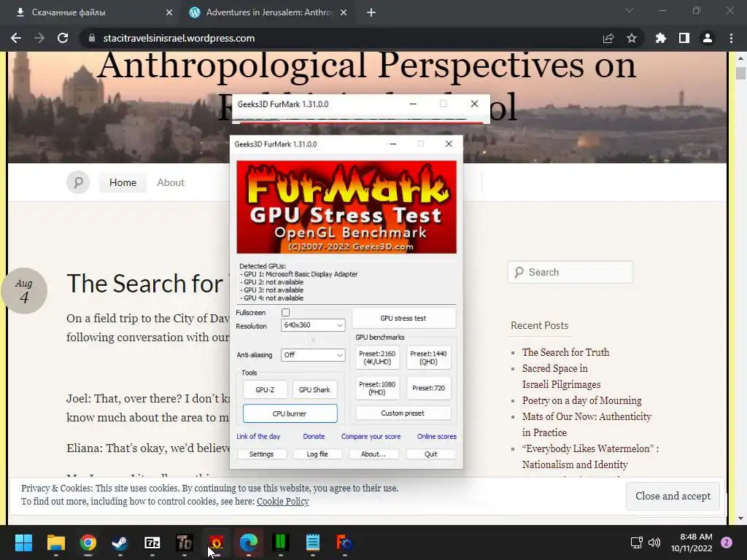The height and width of the screenshot is (560, 747).
Task: Click the blog search magnifier icon
Action: tap(78, 182)
